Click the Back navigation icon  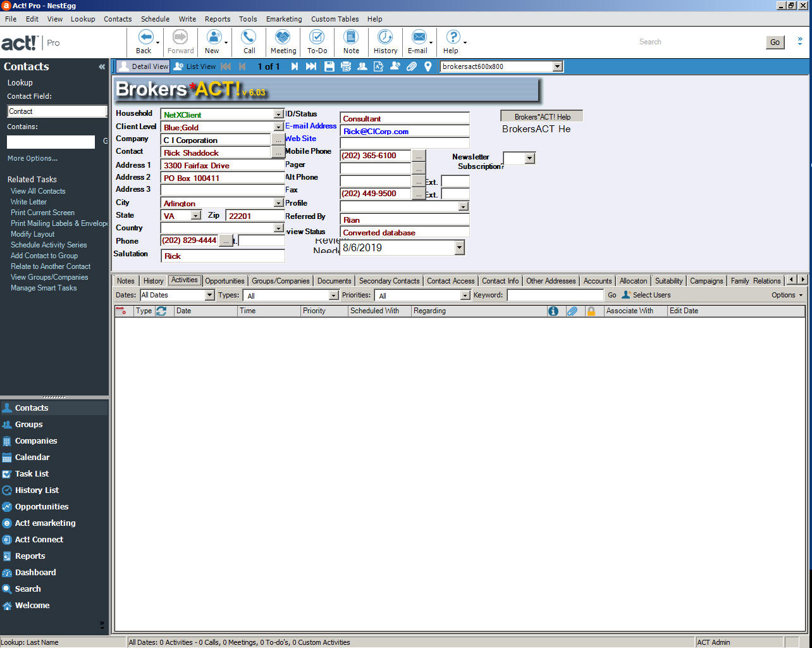pos(145,37)
